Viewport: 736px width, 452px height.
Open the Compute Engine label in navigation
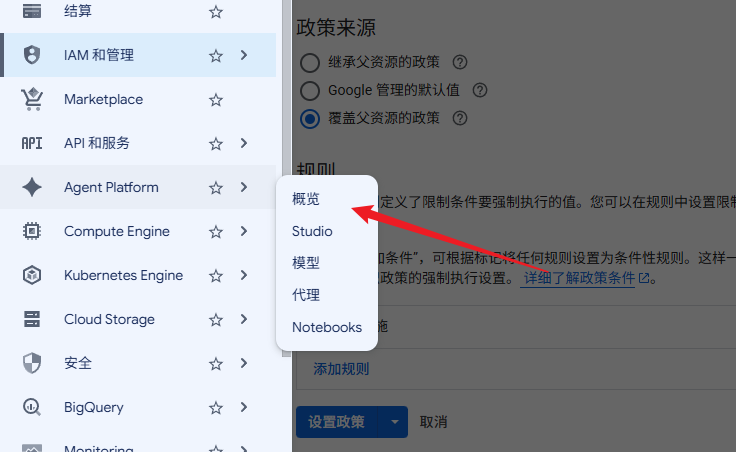click(x=116, y=231)
